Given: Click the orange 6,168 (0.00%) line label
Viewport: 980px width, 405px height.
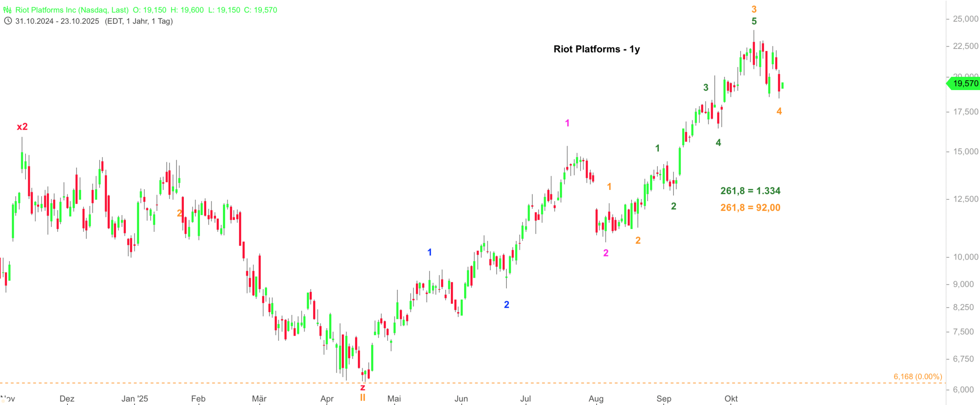Looking at the screenshot, I should (x=917, y=376).
